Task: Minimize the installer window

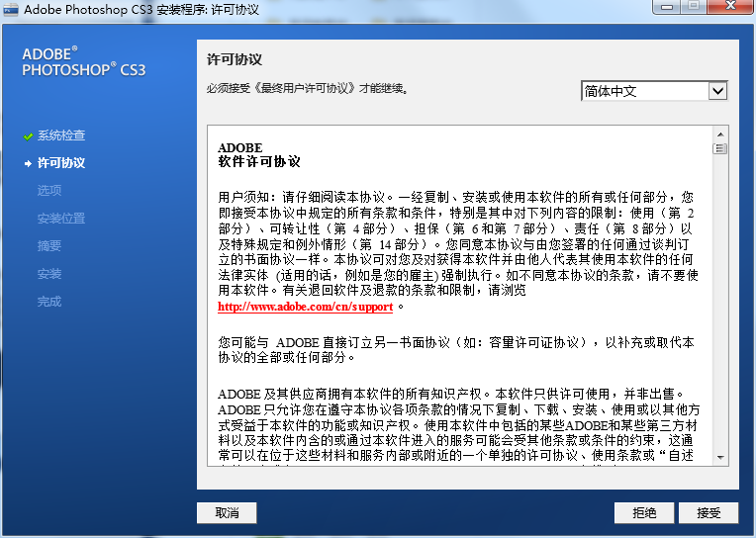Action: (667, 7)
